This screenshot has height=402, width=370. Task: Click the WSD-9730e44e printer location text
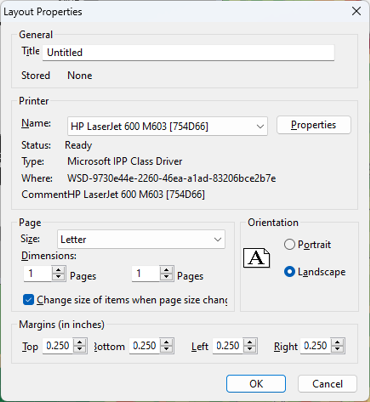[172, 178]
